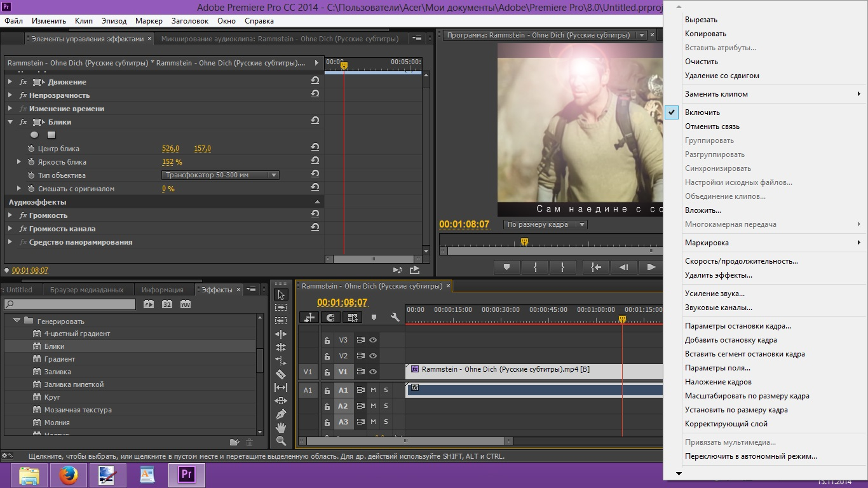The height and width of the screenshot is (488, 868).
Task: Click the nest sequences button in timeline
Action: pyautogui.click(x=309, y=317)
